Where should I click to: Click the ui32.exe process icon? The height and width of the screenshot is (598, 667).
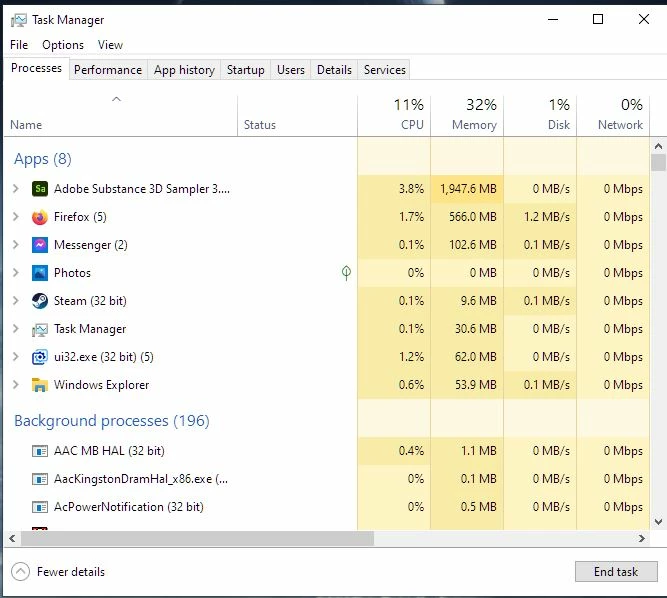(x=40, y=357)
